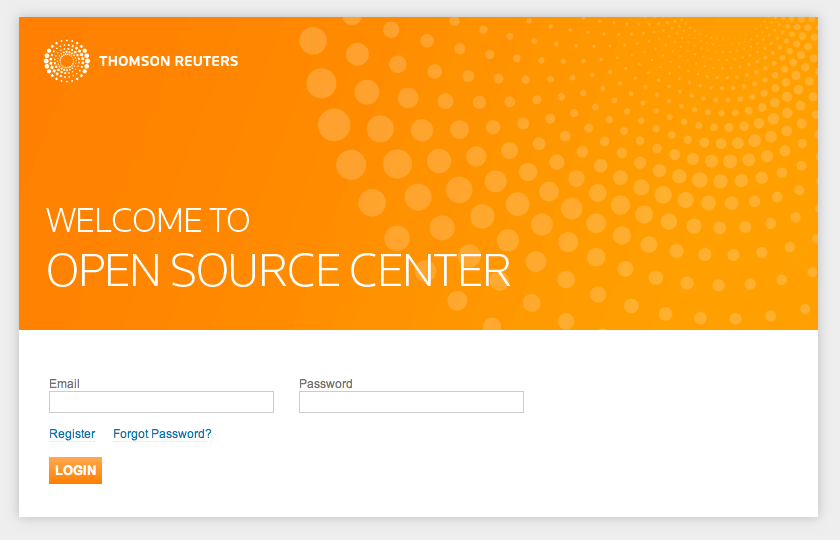Viewport: 840px width, 540px height.
Task: Submit with the orange LOGIN button
Action: (x=76, y=470)
